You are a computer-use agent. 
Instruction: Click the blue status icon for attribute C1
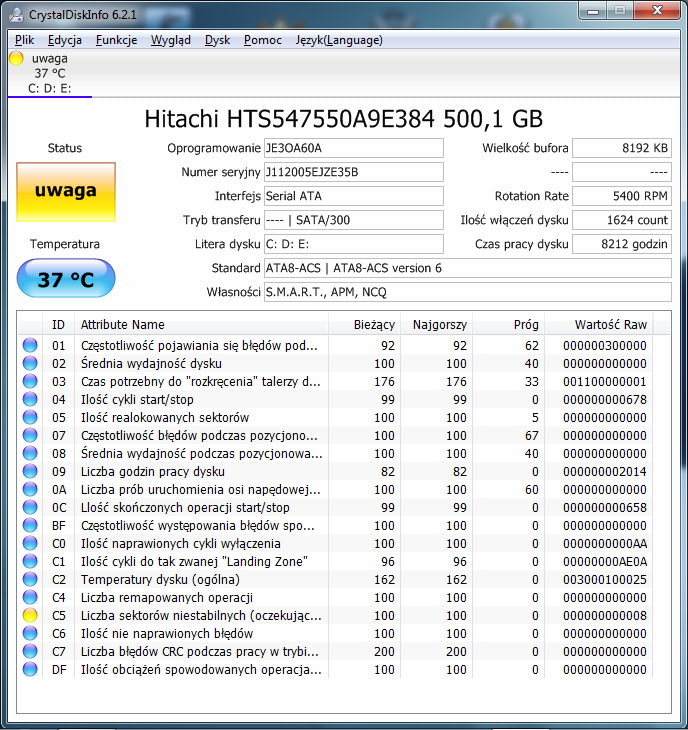pyautogui.click(x=30, y=561)
